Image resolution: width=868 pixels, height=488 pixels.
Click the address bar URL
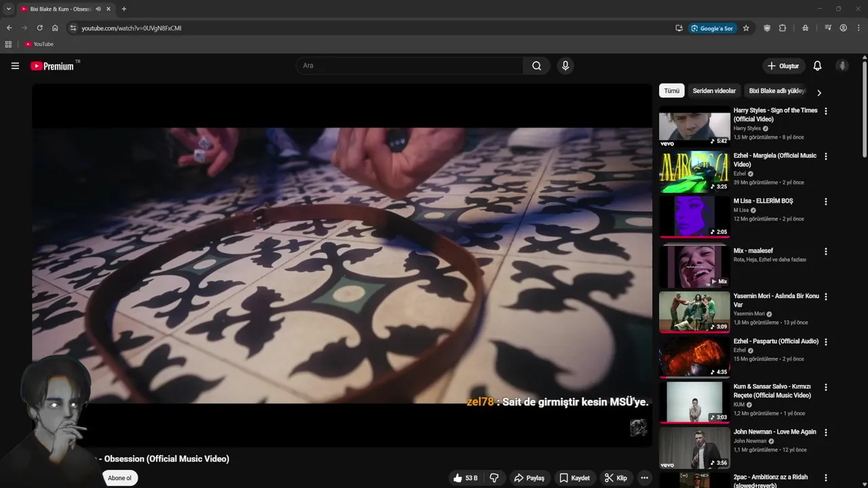[x=132, y=28]
